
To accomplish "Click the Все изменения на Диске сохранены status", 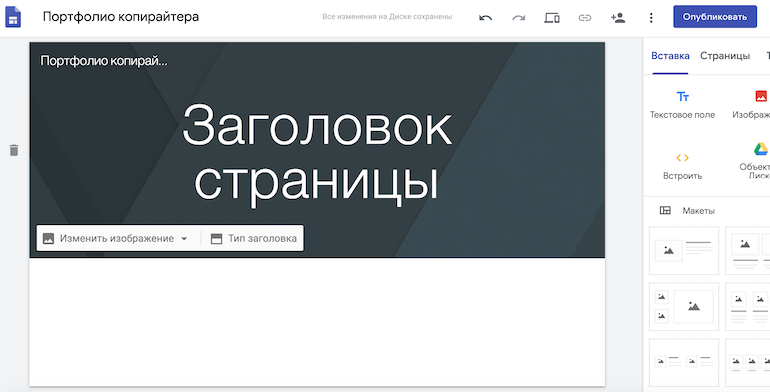I will [387, 17].
